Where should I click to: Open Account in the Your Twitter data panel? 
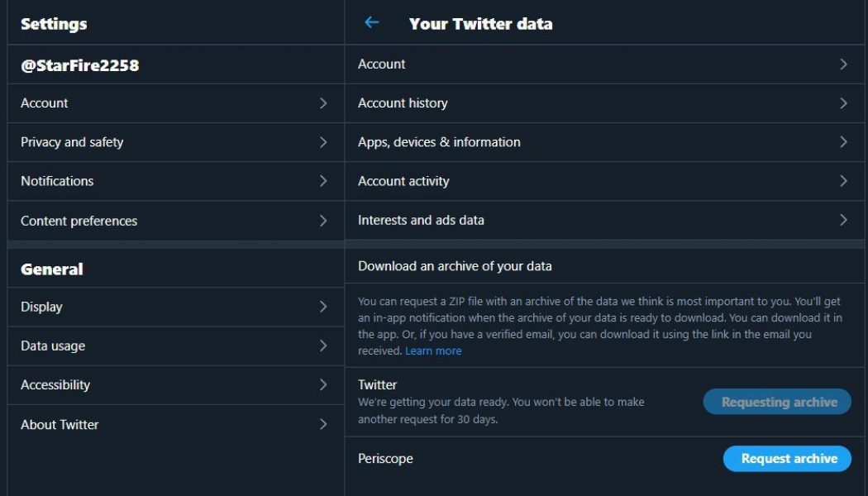click(380, 64)
